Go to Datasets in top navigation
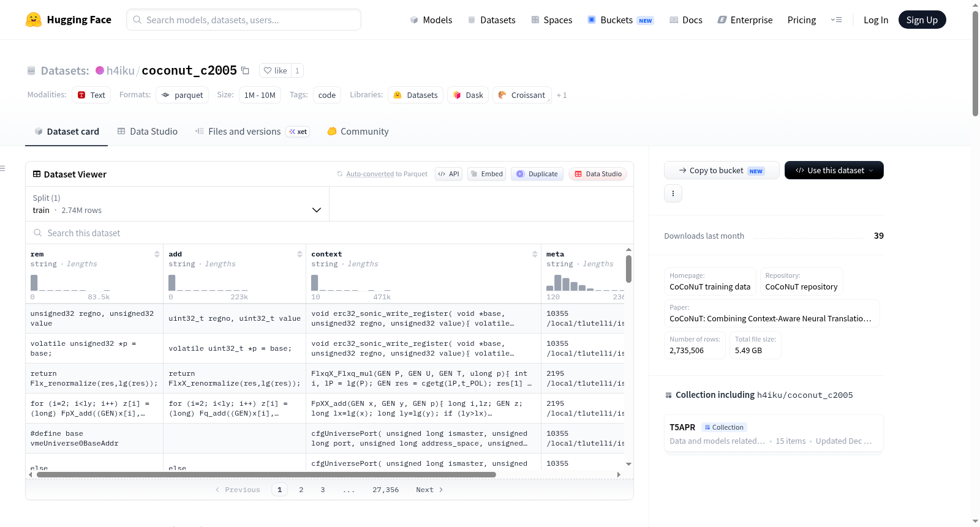The width and height of the screenshot is (980, 527). click(491, 20)
